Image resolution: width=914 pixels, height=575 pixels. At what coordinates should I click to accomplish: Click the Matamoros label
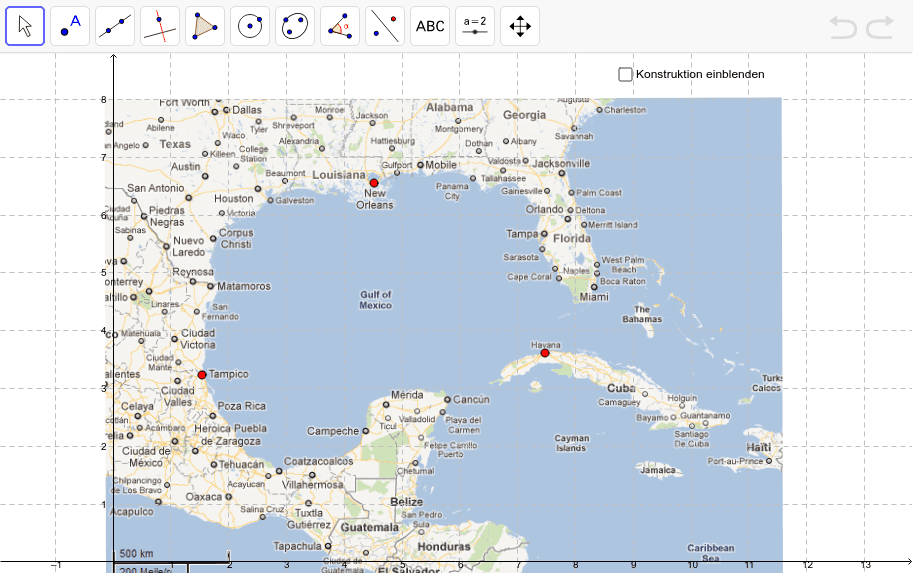(x=244, y=286)
